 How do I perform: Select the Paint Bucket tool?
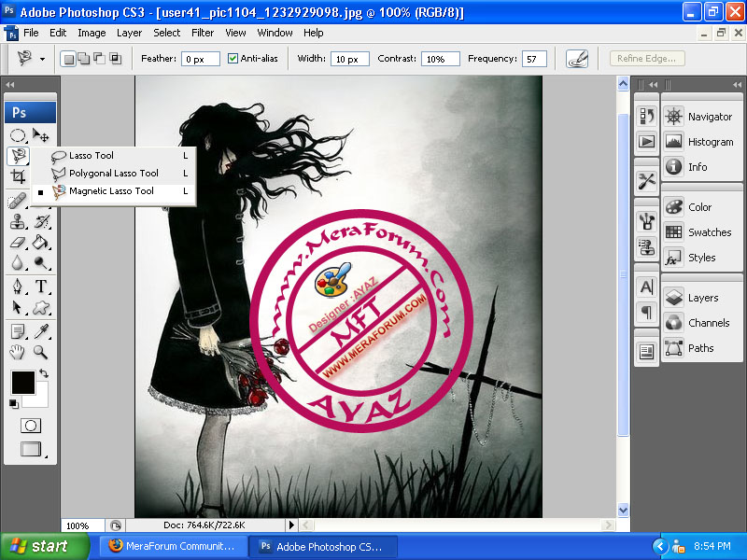[41, 243]
